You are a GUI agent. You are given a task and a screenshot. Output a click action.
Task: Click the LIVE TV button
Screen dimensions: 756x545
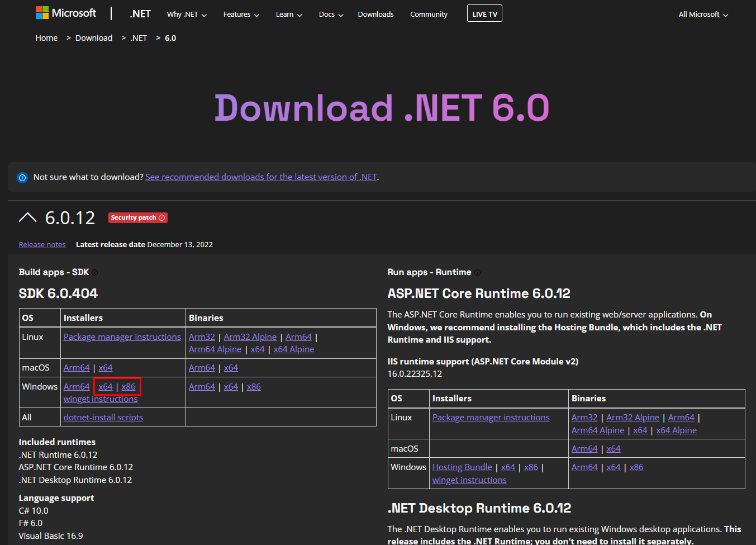click(484, 13)
